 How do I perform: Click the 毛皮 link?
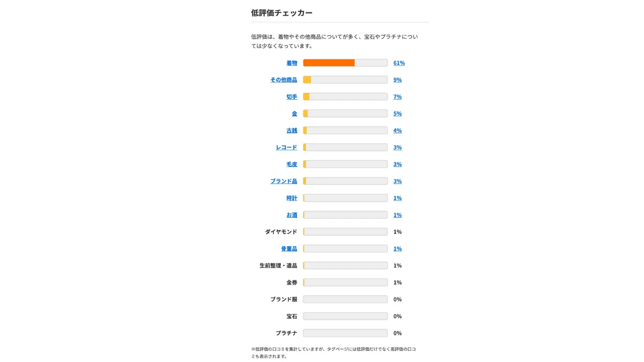(x=292, y=164)
